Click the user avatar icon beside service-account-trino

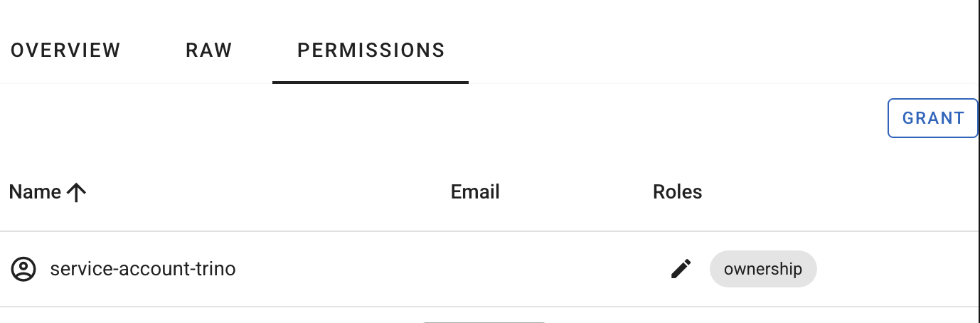(x=23, y=269)
